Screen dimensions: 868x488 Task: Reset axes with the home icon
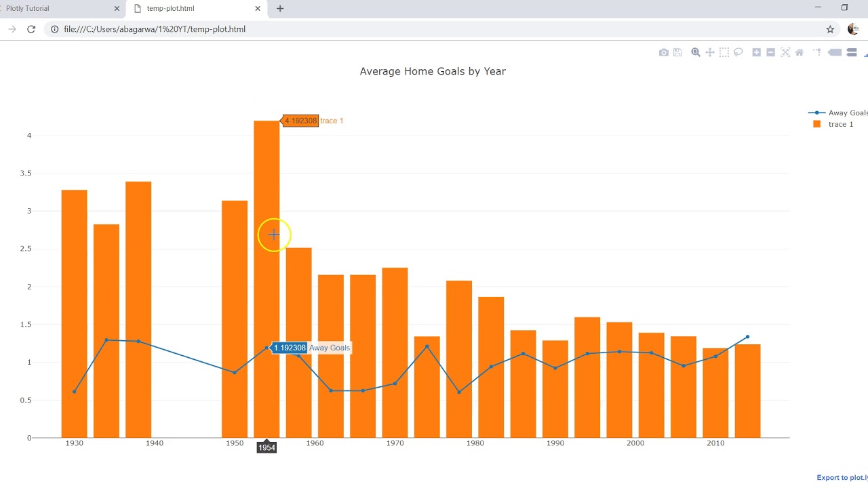800,53
